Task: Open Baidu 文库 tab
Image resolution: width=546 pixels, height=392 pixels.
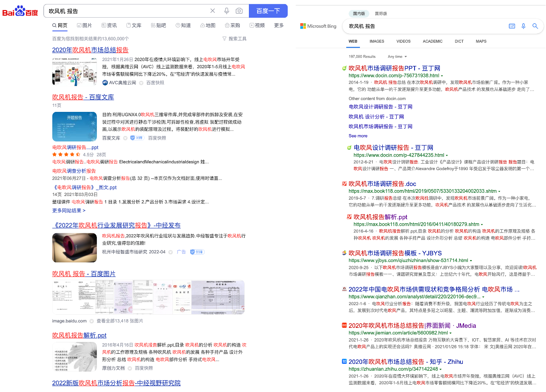Action: 134,25
